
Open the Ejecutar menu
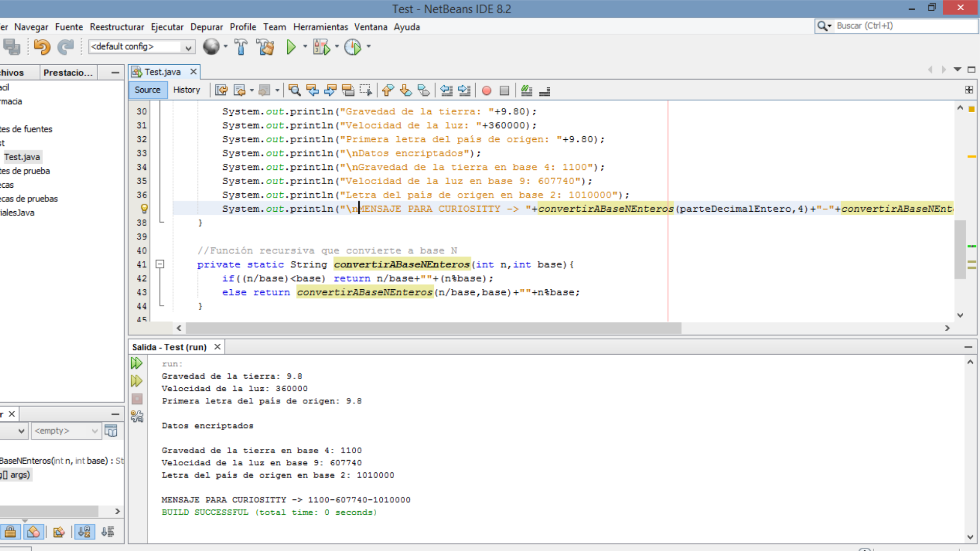167,27
